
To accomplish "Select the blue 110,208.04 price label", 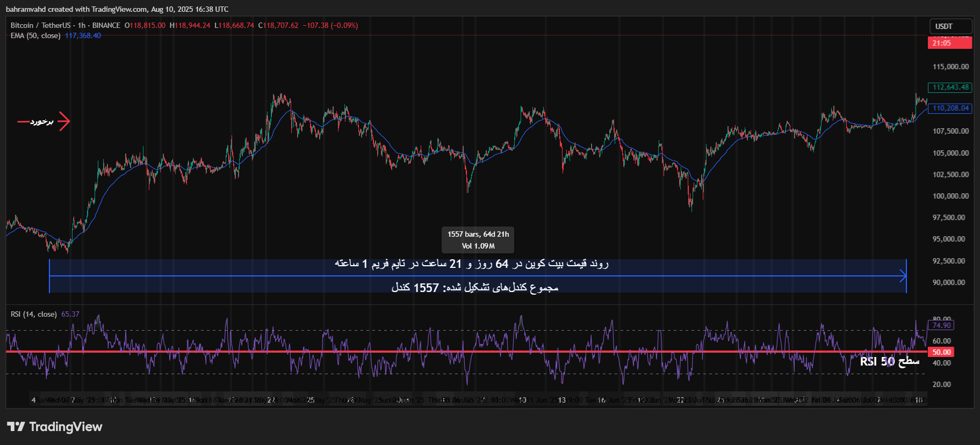I will click(950, 108).
